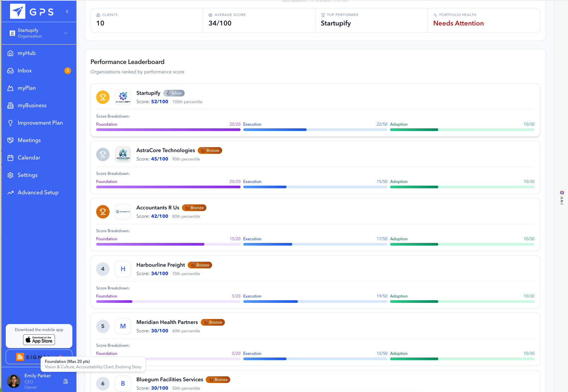Click the Meridian Health Partners name

click(167, 322)
